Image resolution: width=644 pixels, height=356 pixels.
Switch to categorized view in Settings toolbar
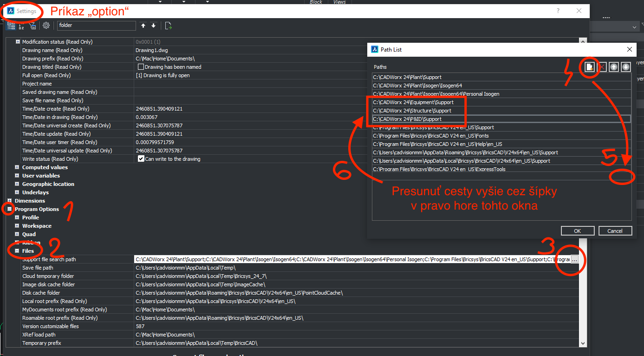11,26
